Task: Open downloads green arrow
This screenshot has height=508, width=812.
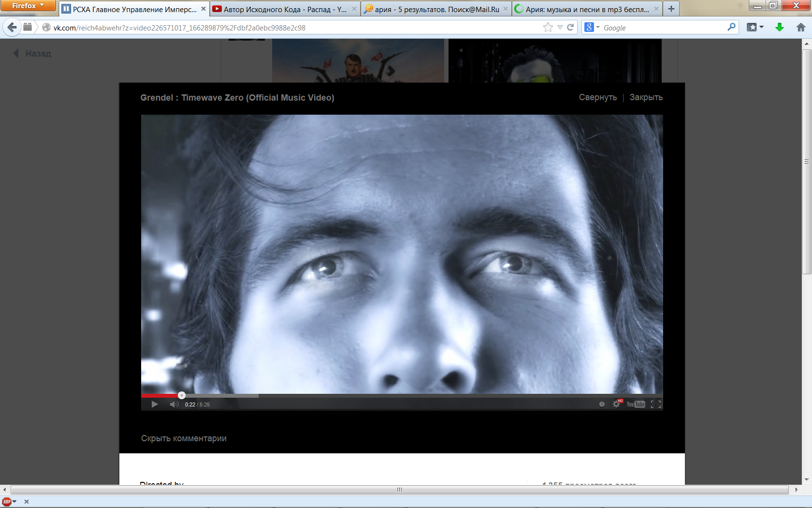Action: (779, 28)
